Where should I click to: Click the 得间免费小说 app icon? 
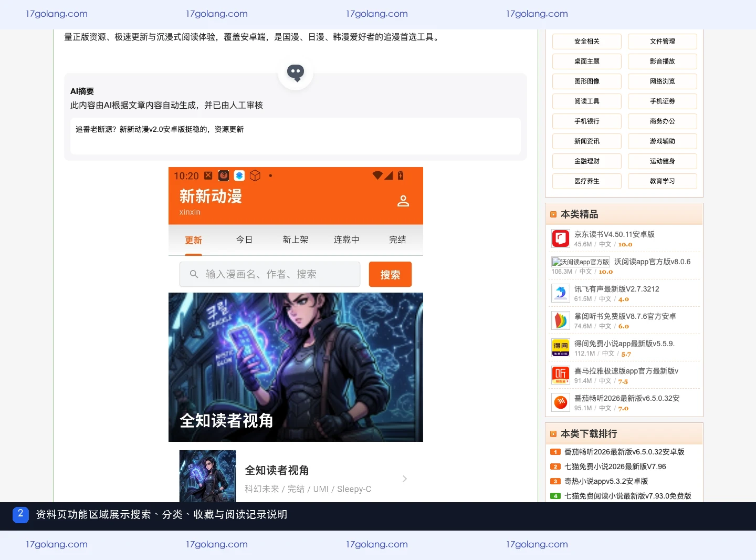coord(561,348)
